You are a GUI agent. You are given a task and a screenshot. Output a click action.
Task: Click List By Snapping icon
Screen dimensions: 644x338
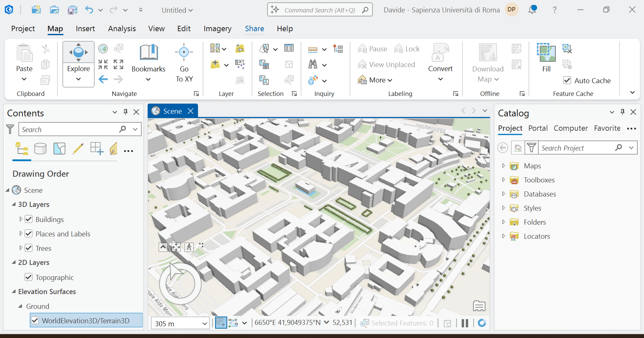[x=97, y=149]
